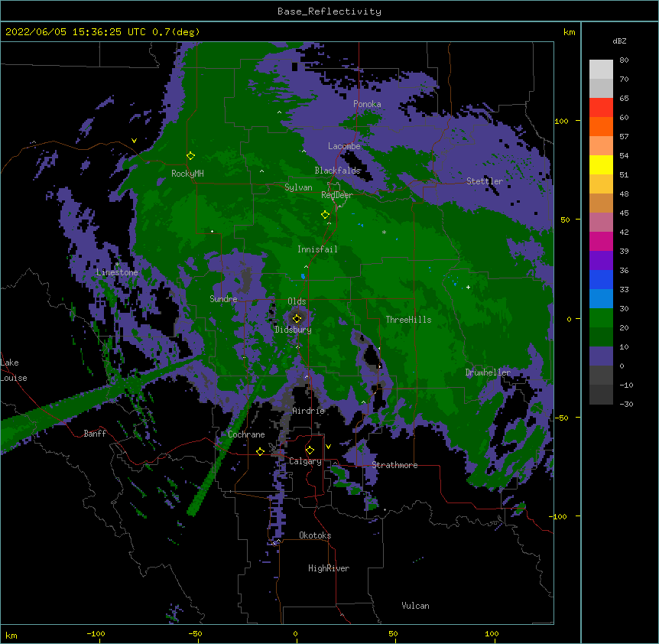This screenshot has height=644, width=659.
Task: Click the yellow diamond marker above RockyMH
Action: [191, 156]
